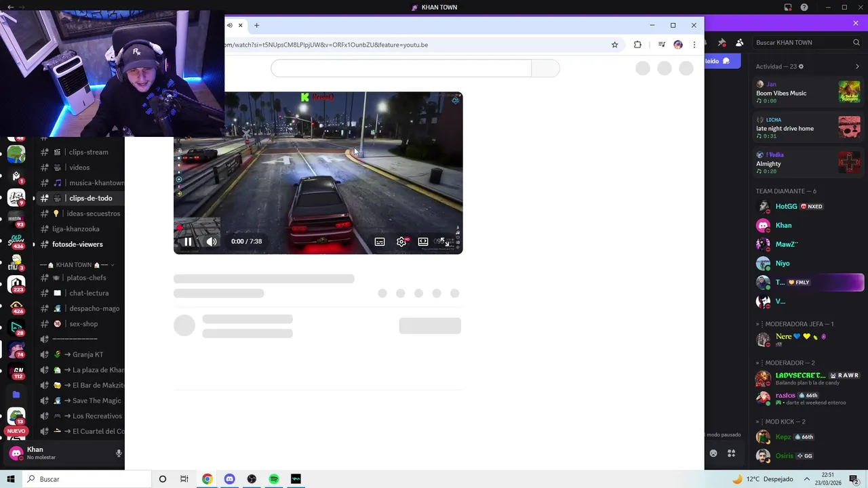This screenshot has width=868, height=488.
Task: Expand the Actividad section arrow
Action: pyautogui.click(x=857, y=66)
